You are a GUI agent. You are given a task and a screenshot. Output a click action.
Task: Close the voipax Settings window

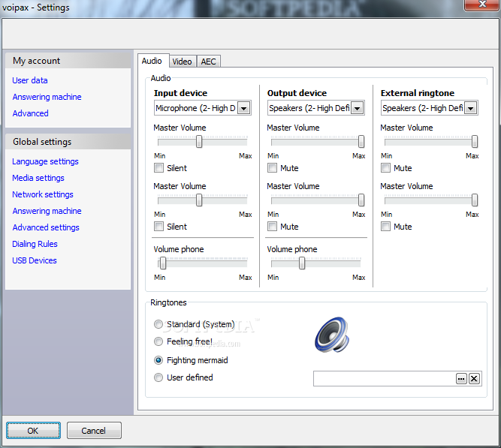(x=482, y=5)
